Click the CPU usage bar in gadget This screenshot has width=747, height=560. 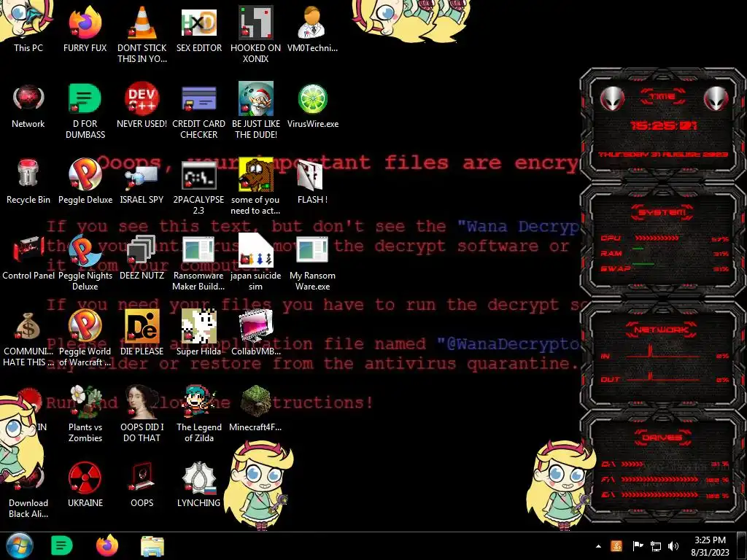click(657, 238)
